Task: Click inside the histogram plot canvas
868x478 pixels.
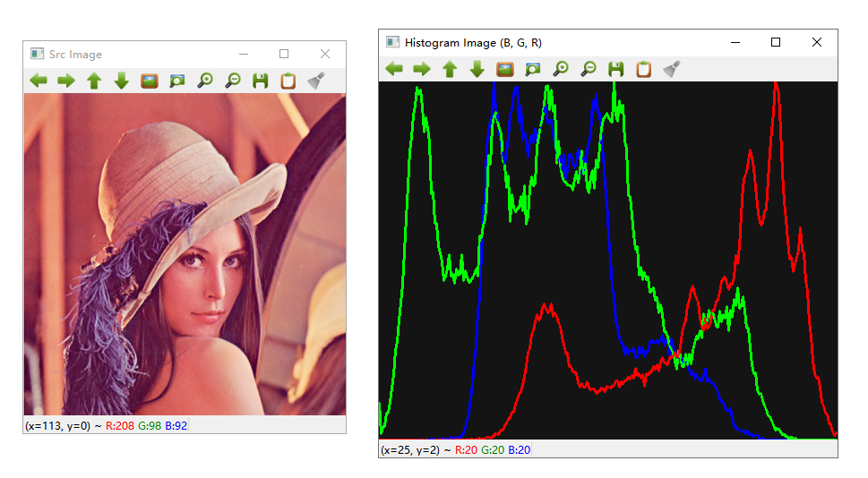Action: point(608,260)
